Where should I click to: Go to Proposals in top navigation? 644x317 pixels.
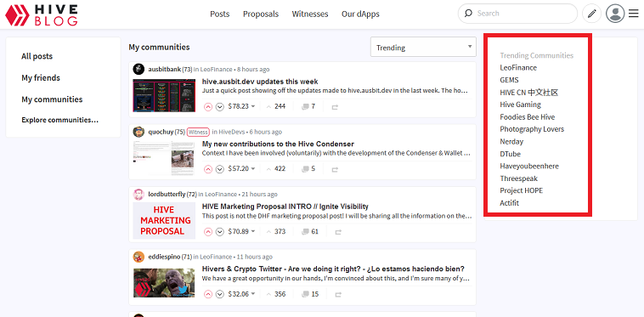click(x=261, y=14)
